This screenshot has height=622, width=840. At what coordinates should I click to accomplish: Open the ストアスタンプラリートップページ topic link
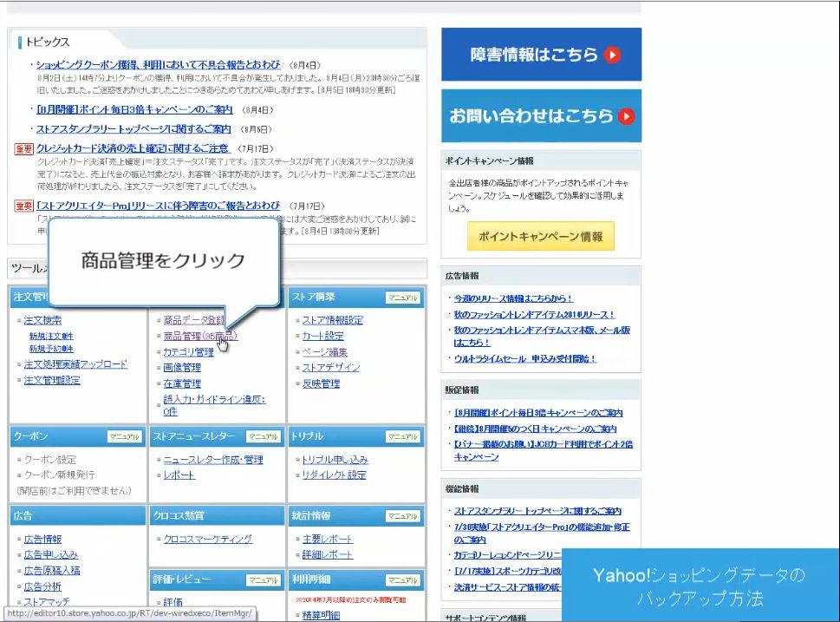133,128
